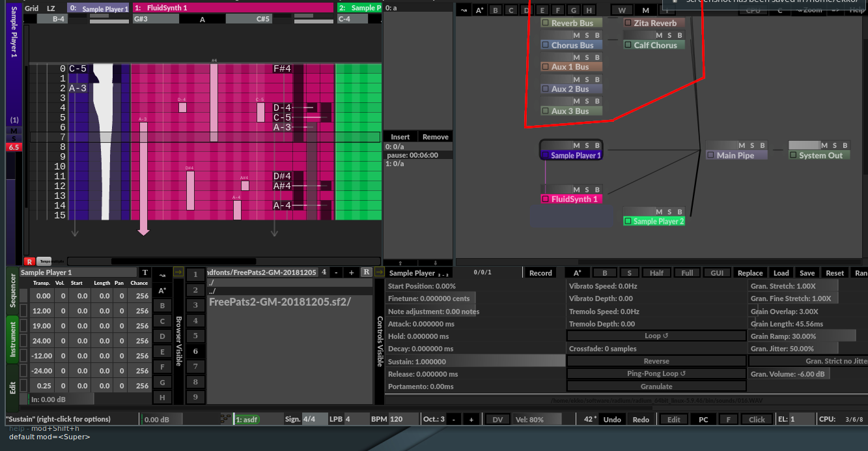This screenshot has height=451, width=868.
Task: Toggle the Reverb Bus module checkbox
Action: 546,23
